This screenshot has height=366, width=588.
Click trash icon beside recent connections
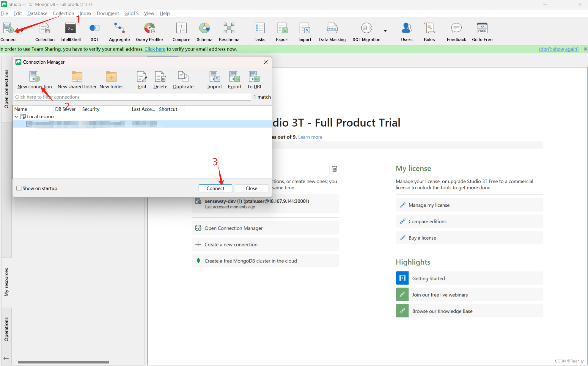click(x=334, y=169)
